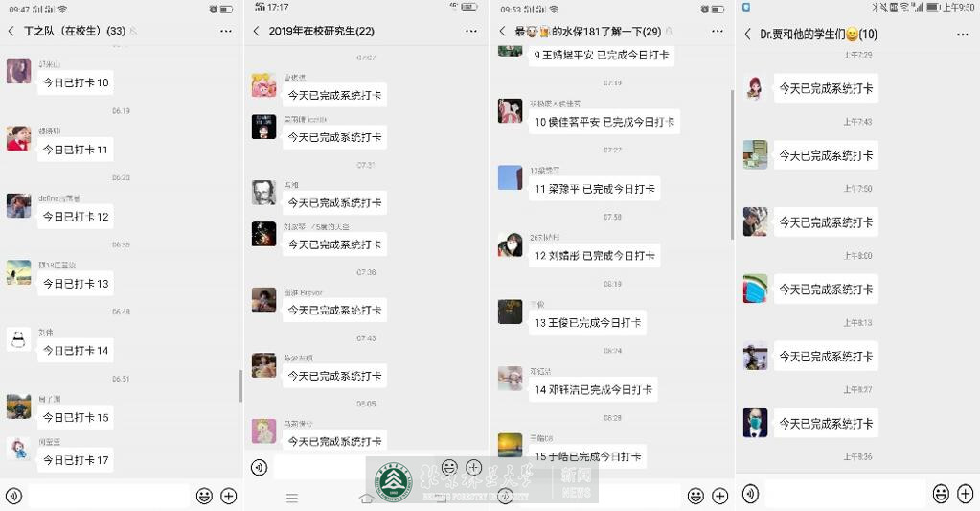Image resolution: width=980 pixels, height=511 pixels.
Task: Open more options in the 丁之队 chat
Action: 226,31
